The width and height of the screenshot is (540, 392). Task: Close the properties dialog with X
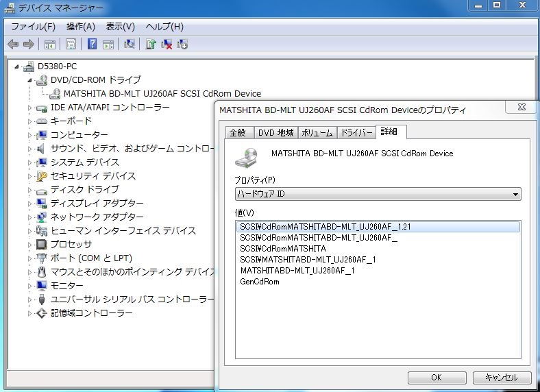(x=521, y=107)
